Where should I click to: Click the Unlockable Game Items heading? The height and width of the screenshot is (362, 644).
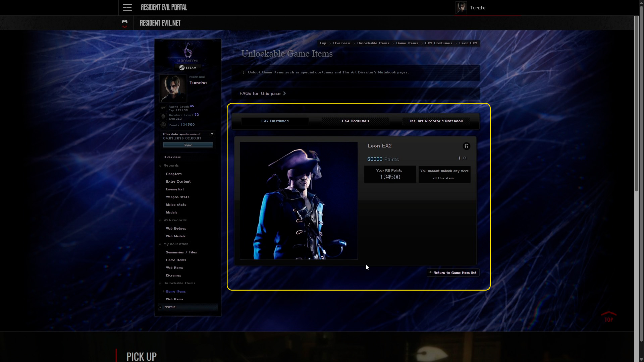click(x=287, y=54)
